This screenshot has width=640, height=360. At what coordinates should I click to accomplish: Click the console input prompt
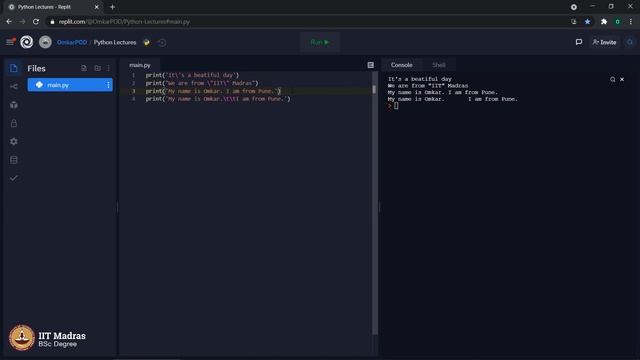click(396, 106)
